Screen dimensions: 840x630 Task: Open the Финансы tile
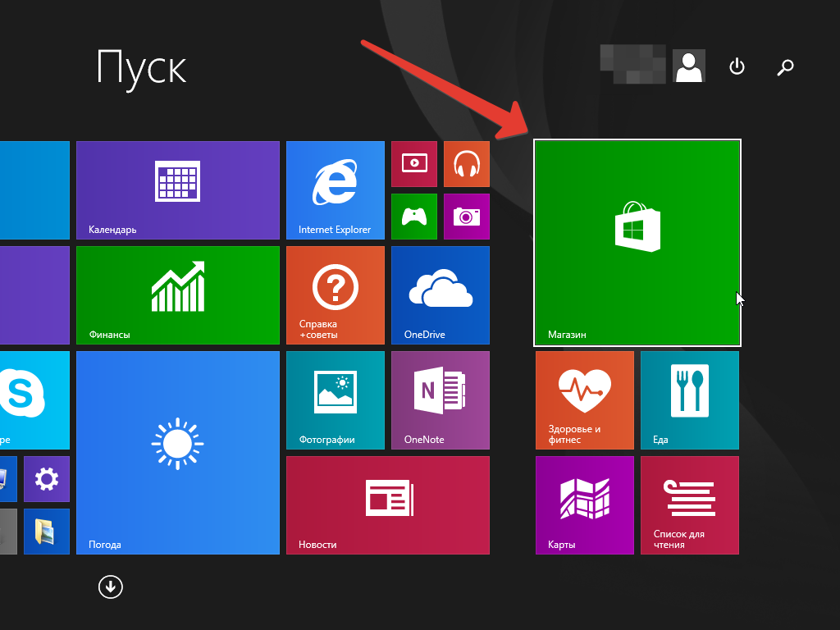click(x=178, y=295)
